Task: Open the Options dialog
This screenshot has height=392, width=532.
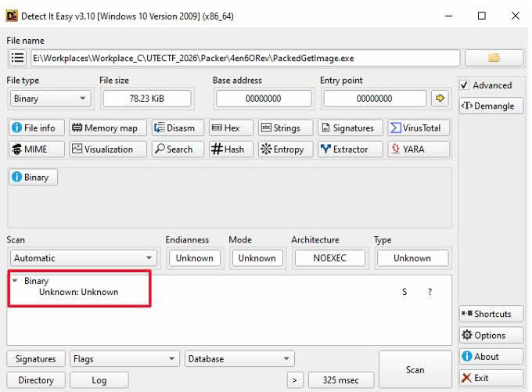Action: [491, 336]
